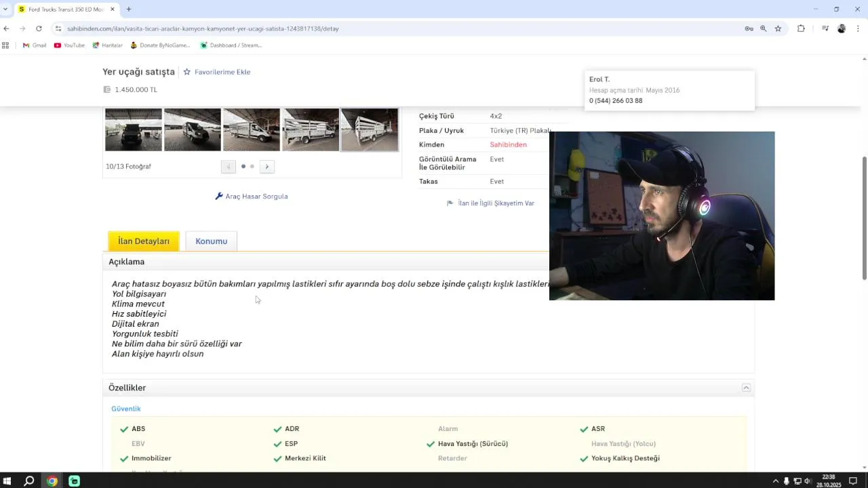Collapse the Özellikler section
This screenshot has height=488, width=868.
[x=746, y=388]
